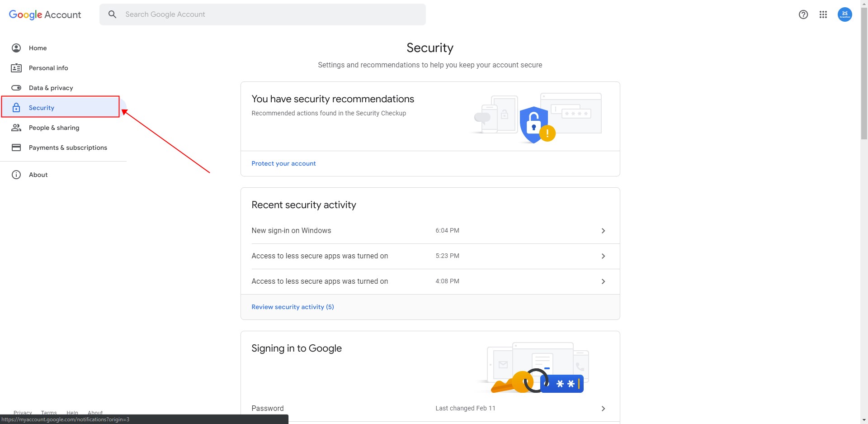Click 'Signing in to Google' heading
This screenshot has height=424, width=868.
[x=297, y=348]
